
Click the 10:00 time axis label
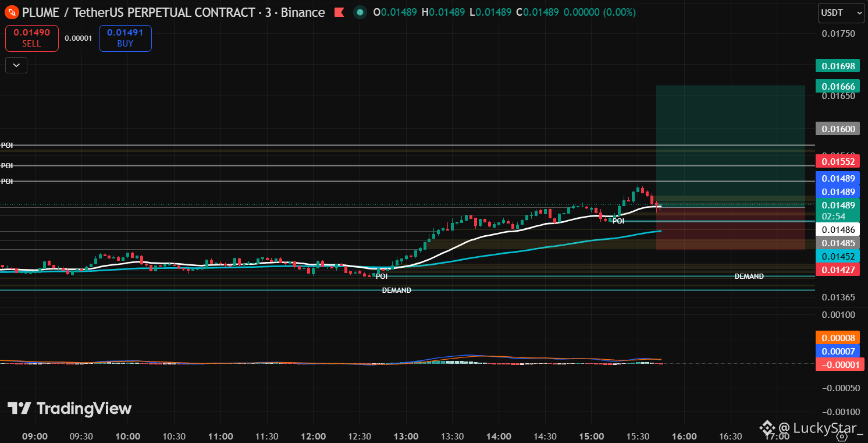127,437
